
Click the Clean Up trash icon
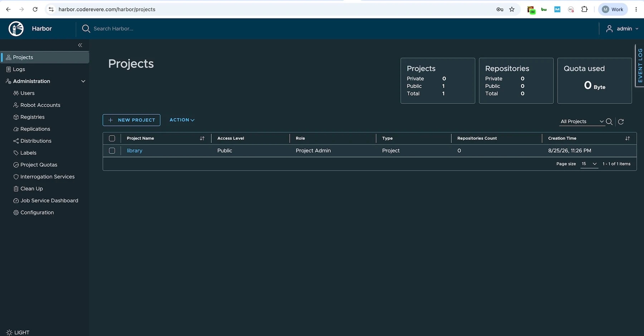(x=16, y=189)
